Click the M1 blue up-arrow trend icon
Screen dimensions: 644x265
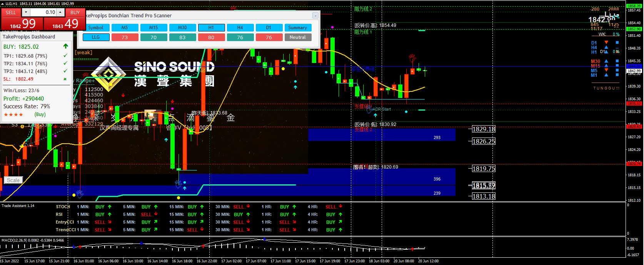[606, 75]
